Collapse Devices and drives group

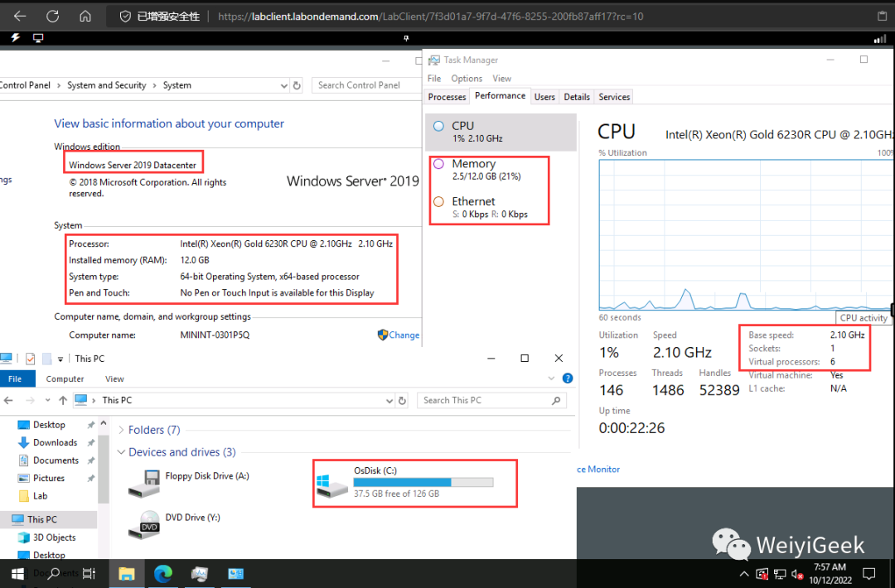[x=121, y=452]
